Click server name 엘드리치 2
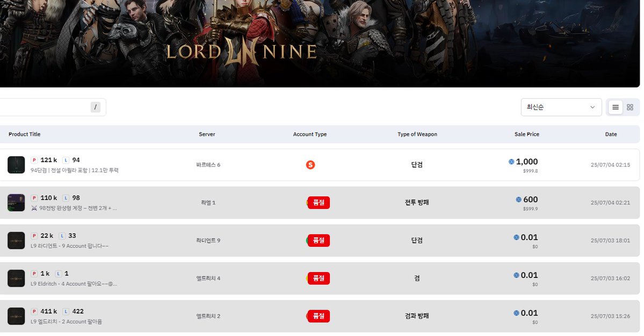Image resolution: width=644 pixels, height=336 pixels. coord(208,316)
